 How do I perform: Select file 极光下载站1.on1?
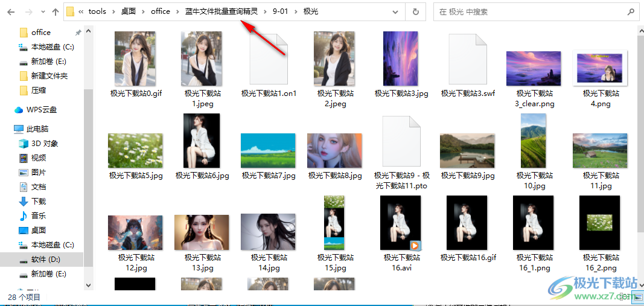click(269, 65)
